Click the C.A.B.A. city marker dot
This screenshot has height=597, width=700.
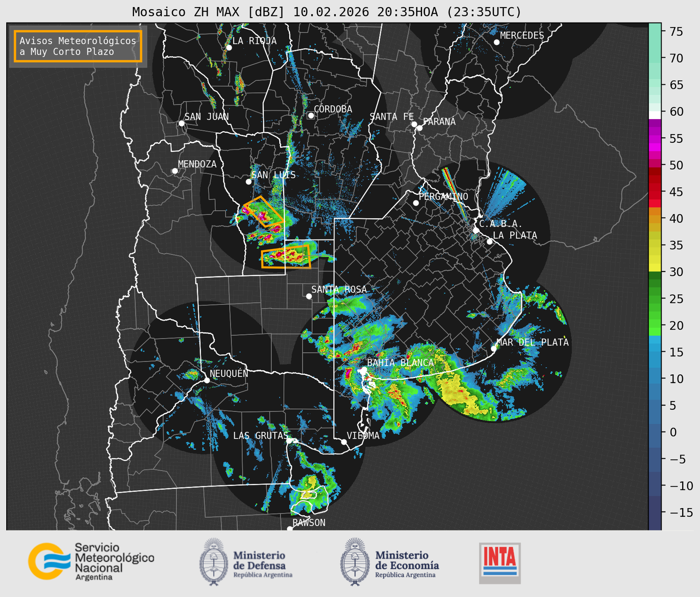476,230
